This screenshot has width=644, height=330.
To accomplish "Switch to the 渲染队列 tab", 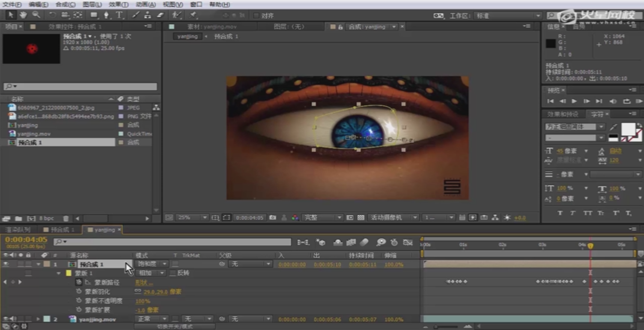I will click(18, 230).
